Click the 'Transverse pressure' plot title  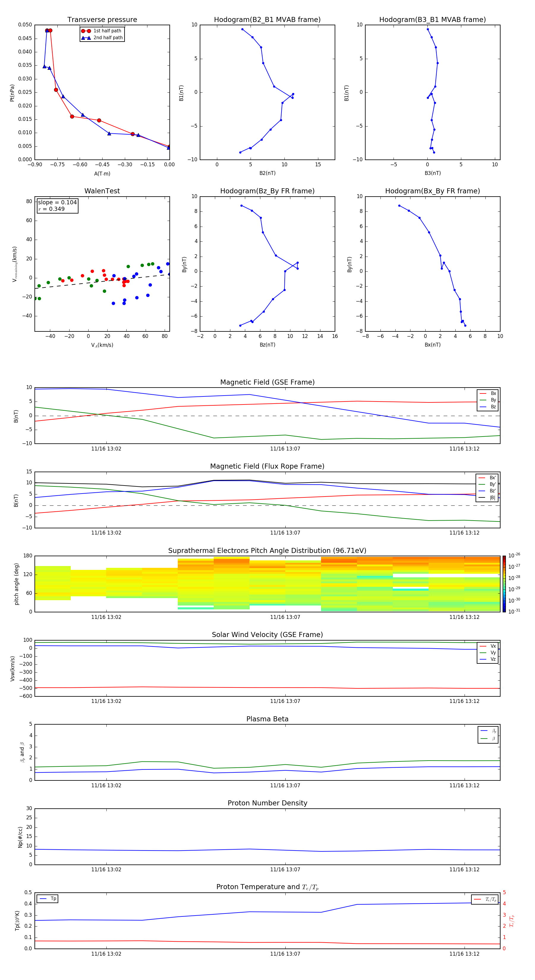102,20
